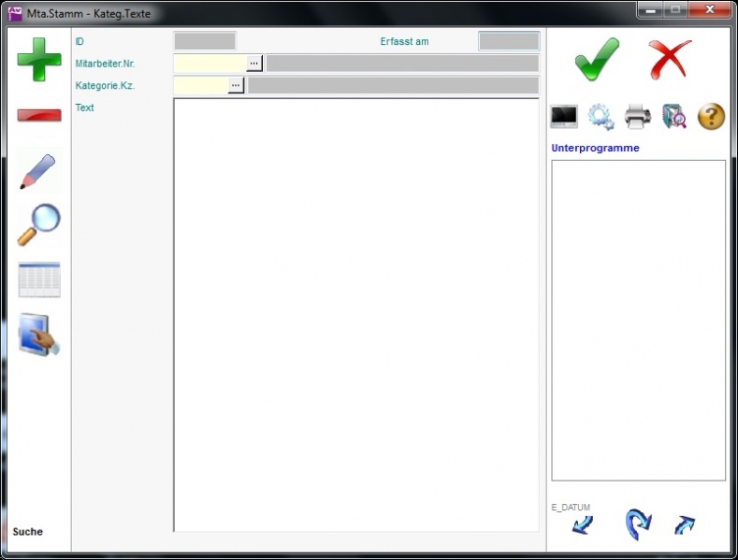The width and height of the screenshot is (738, 560).
Task: Open help with the question mark icon
Action: point(711,117)
